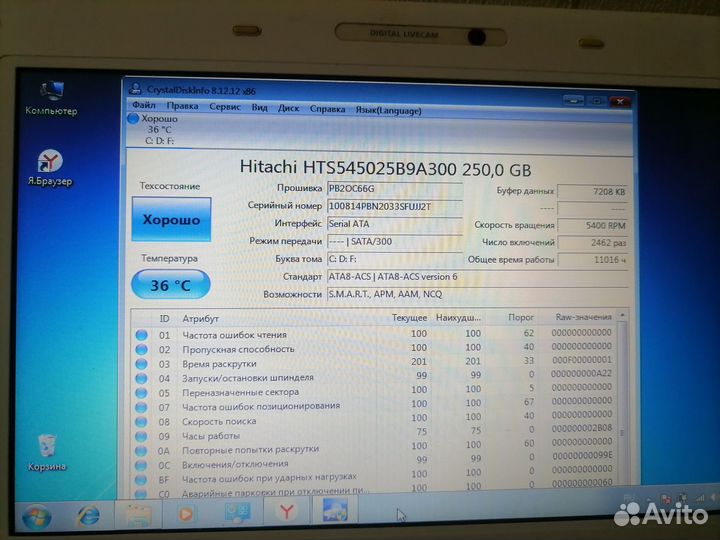Viewport: 720px width, 540px height.
Task: Select attribute BF Частота ошибок при ударных
Action: coord(374,477)
